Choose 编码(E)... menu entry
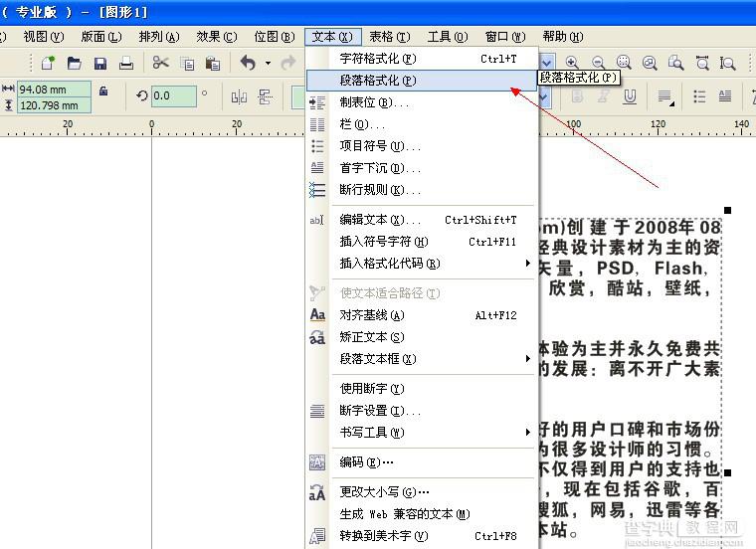 [422, 462]
